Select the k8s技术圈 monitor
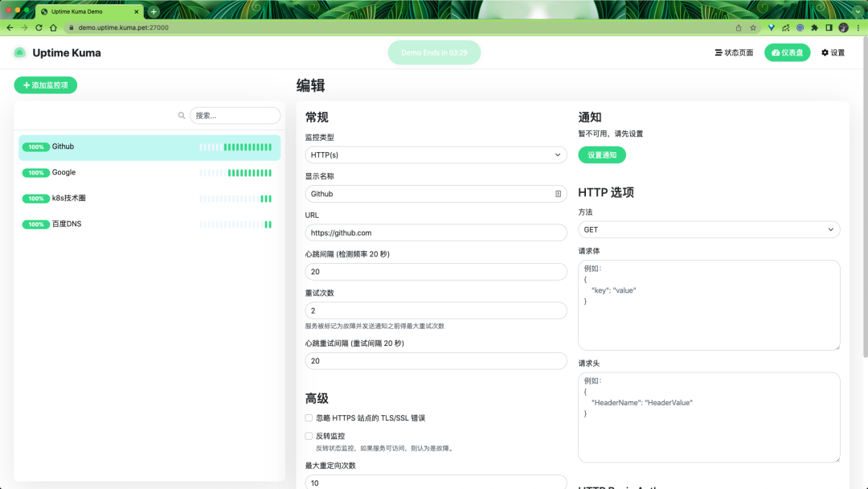Image resolution: width=868 pixels, height=489 pixels. tap(149, 199)
